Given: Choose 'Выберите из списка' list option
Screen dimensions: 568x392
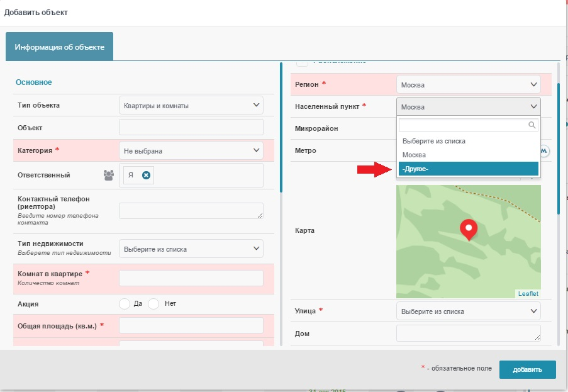Looking at the screenshot, I should tap(469, 141).
